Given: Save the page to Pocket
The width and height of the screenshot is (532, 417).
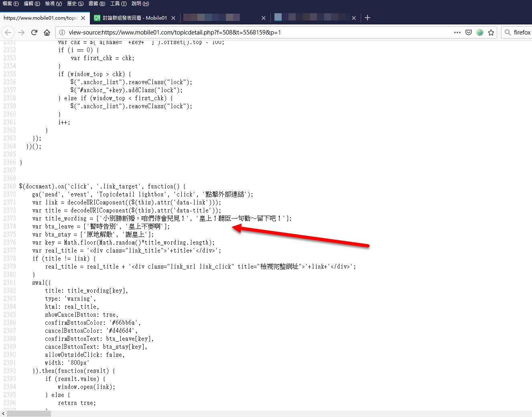Looking at the screenshot, I should tap(469, 32).
